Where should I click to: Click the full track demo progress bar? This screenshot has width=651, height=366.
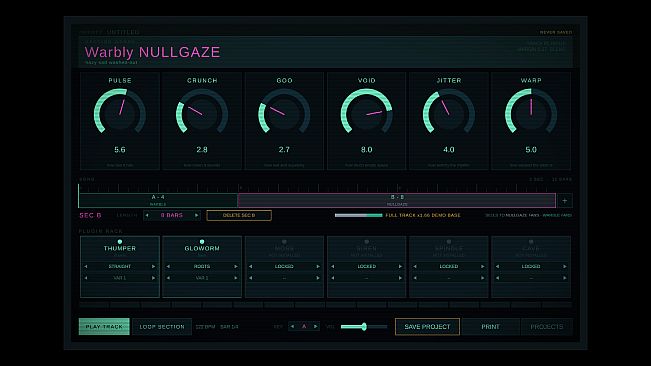(x=358, y=215)
